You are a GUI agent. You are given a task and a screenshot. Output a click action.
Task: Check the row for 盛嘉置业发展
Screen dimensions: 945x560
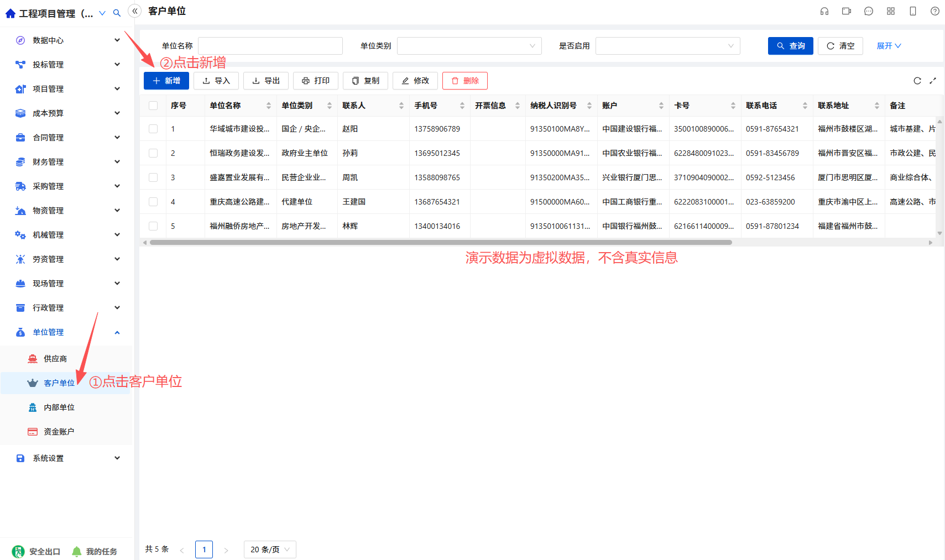pos(153,177)
